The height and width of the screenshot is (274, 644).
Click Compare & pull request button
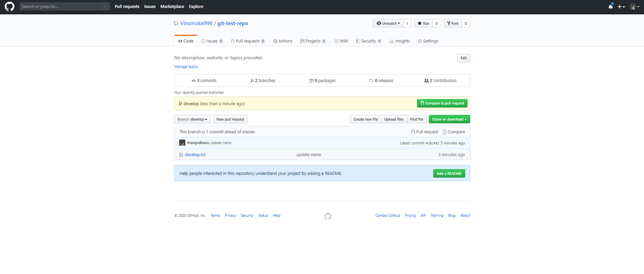pyautogui.click(x=442, y=103)
